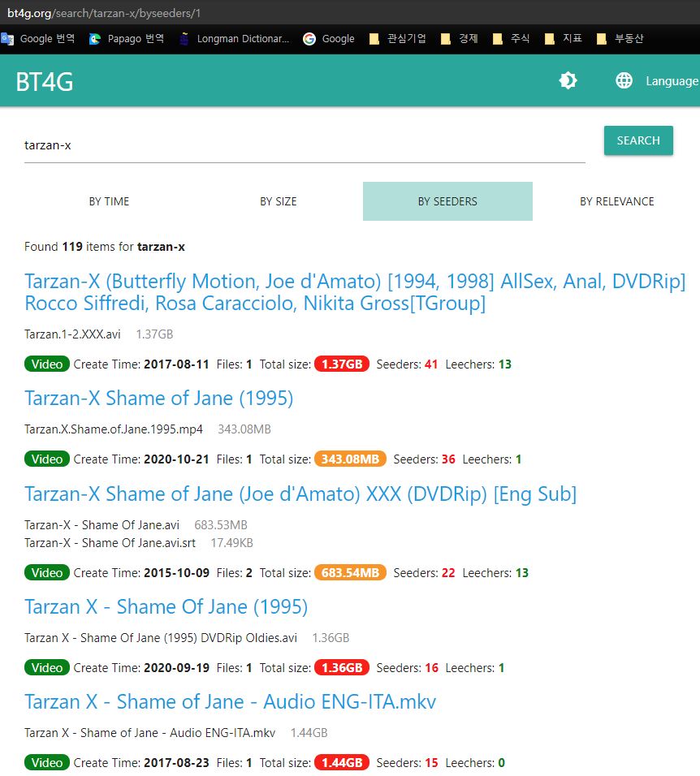
Task: Click the 683.54MB total size badge
Action: (350, 572)
